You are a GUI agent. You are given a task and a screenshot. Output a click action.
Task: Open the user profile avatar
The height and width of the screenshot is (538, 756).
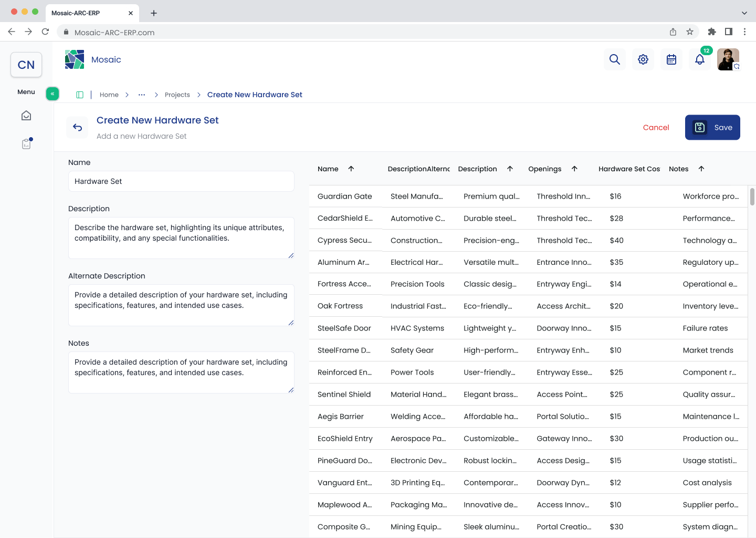click(x=728, y=59)
